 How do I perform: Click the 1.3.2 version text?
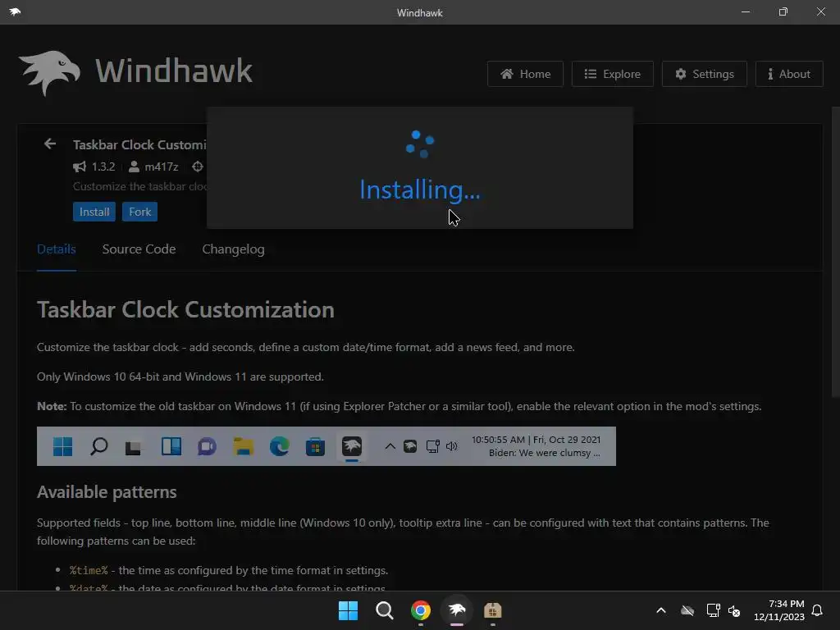point(103,167)
